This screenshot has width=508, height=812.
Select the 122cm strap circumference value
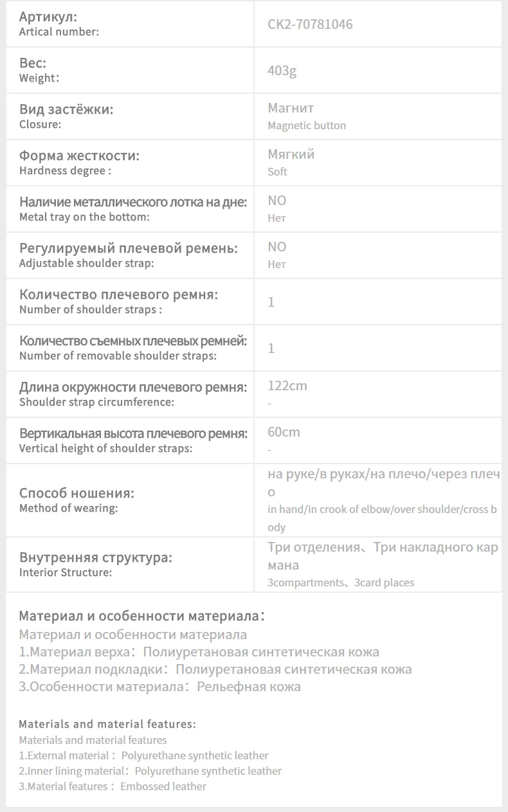[287, 386]
